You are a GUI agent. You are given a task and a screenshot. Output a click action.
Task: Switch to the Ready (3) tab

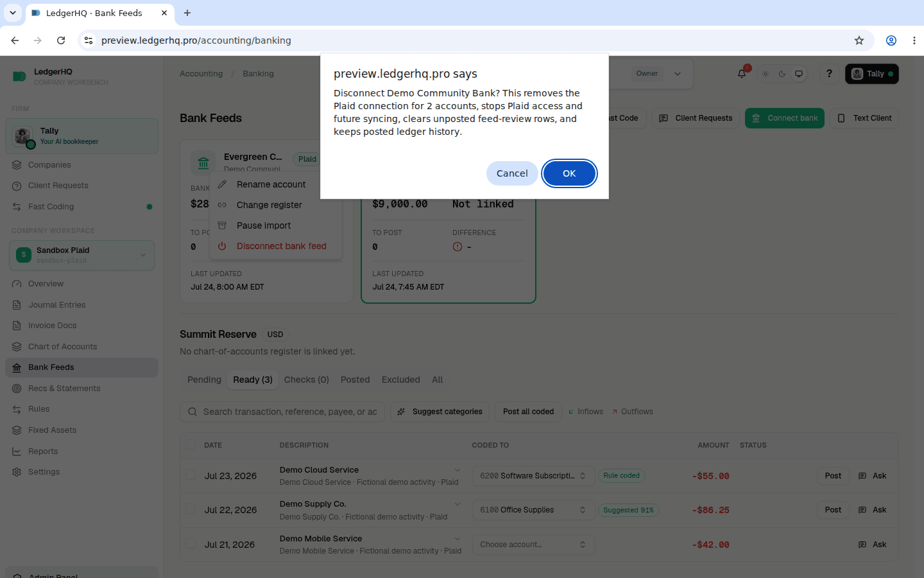(253, 380)
